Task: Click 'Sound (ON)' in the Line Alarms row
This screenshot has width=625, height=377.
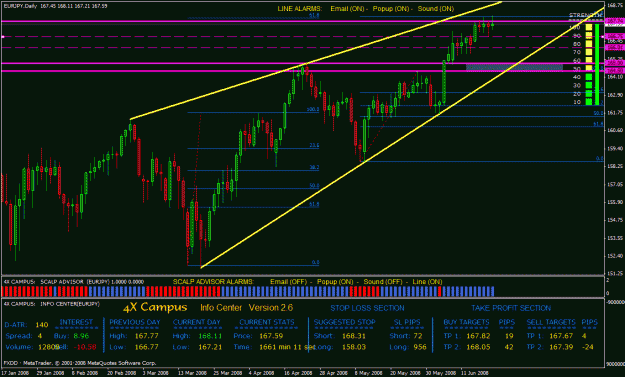Action: pyautogui.click(x=436, y=9)
